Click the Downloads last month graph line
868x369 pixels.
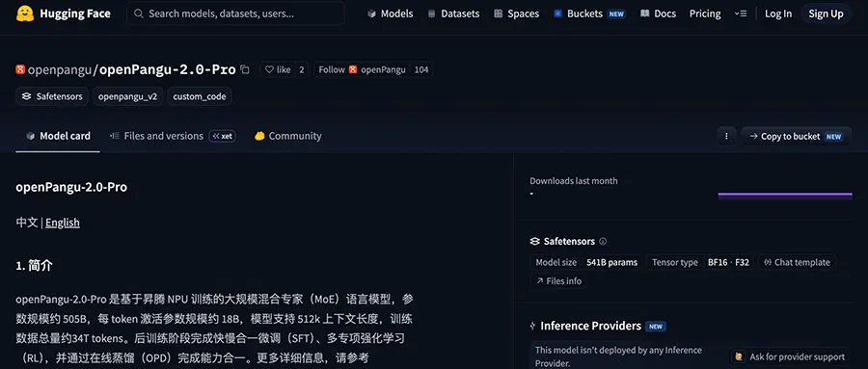pos(785,195)
